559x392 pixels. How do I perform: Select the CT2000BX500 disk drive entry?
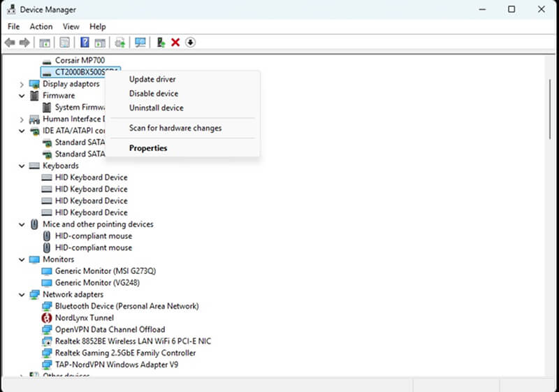coord(80,73)
